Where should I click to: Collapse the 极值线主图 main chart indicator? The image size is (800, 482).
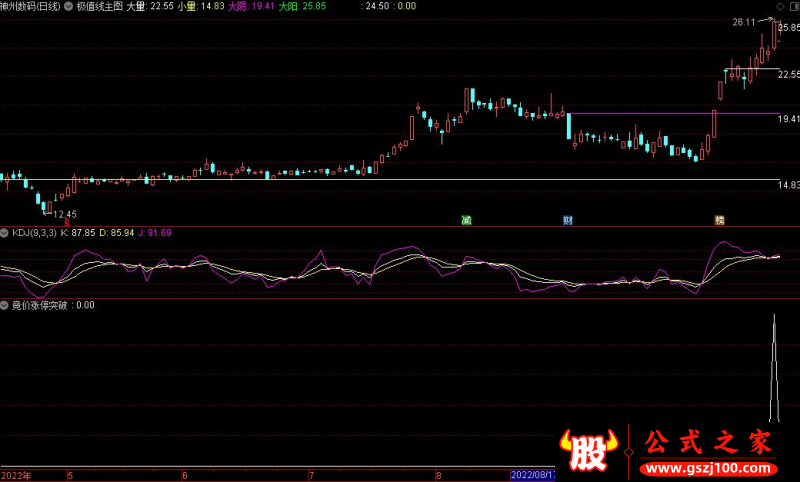coord(67,6)
